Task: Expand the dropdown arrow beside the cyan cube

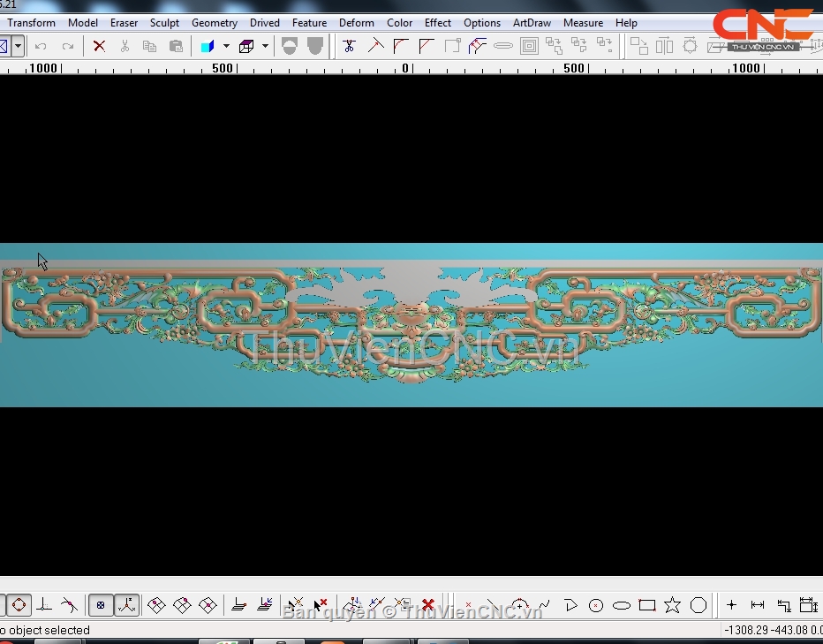Action: pos(226,46)
